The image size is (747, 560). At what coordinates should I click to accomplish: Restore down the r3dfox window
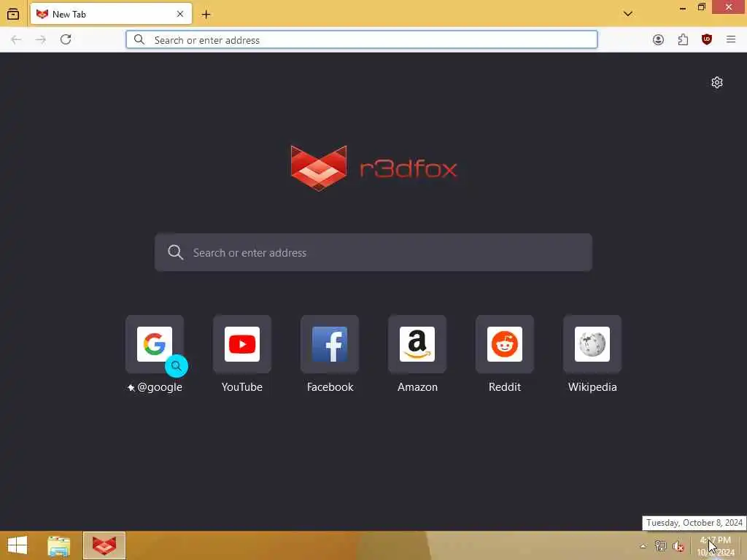click(701, 7)
